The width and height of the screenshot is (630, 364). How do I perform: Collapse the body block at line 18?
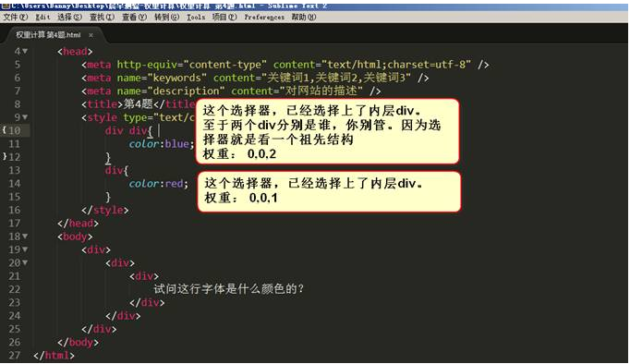pos(25,237)
